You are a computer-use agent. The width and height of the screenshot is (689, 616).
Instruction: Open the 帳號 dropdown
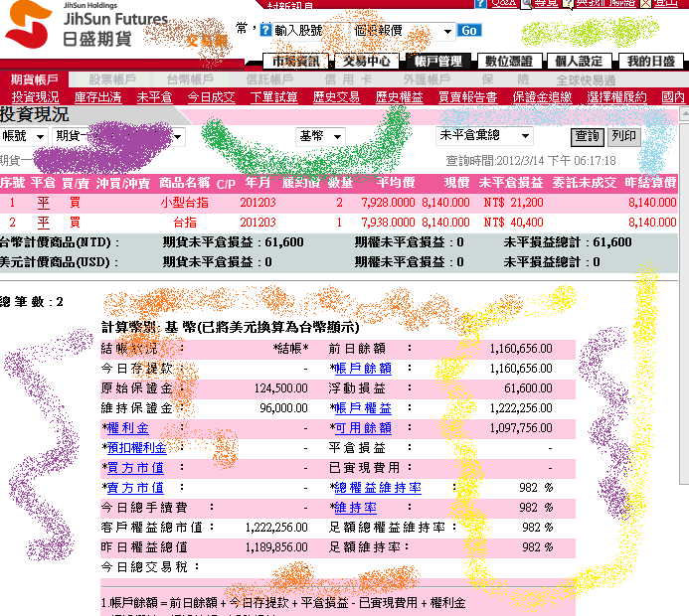23,136
